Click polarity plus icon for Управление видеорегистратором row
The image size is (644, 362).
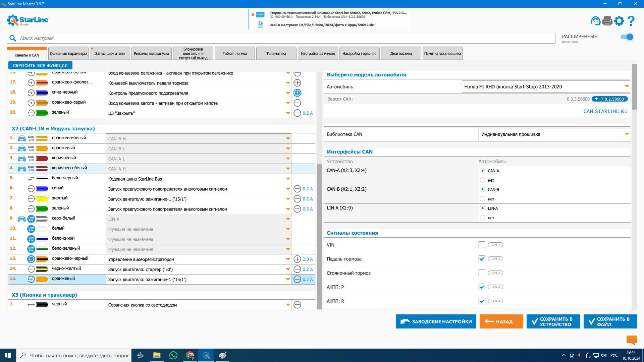pos(297,259)
